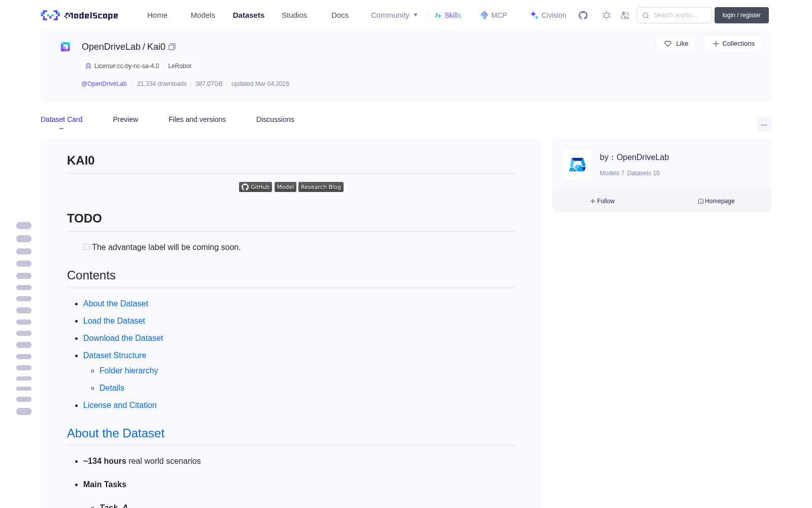Click the OpenDriveLab organization logo thumbnail
812x508 pixels.
578,165
